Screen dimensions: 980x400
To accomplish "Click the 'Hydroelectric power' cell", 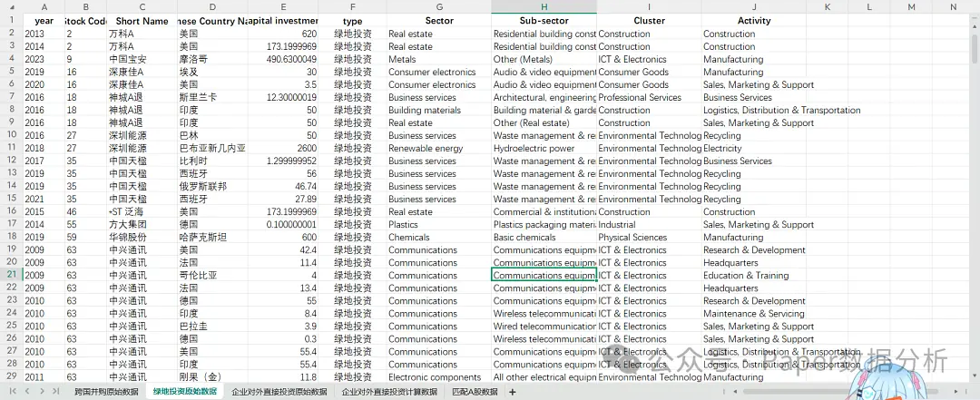I will (x=544, y=148).
